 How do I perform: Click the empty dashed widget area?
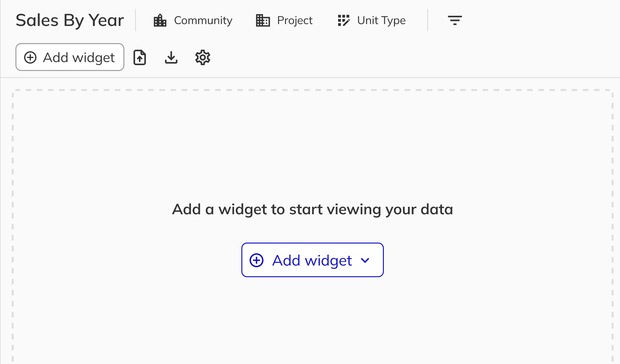pyautogui.click(x=312, y=139)
